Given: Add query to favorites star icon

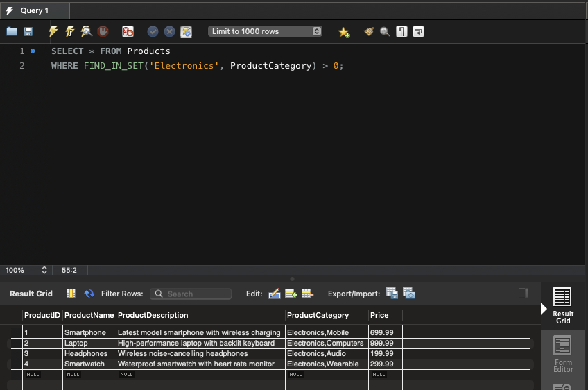Looking at the screenshot, I should 344,32.
